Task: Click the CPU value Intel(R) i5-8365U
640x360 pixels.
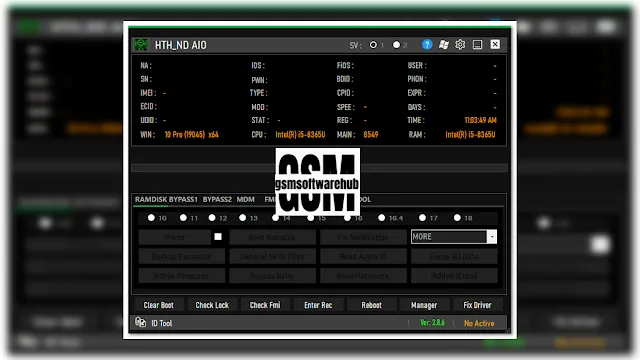Action: coord(300,134)
